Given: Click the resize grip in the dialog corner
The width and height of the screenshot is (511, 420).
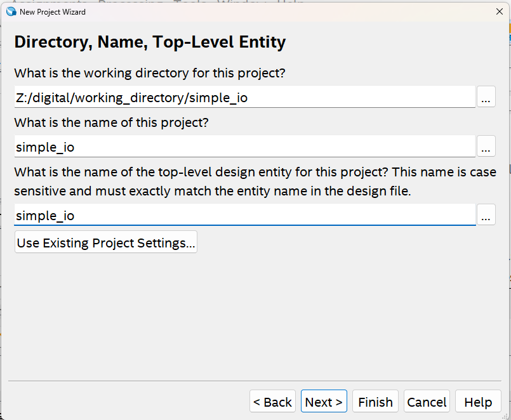Looking at the screenshot, I should coord(505,415).
